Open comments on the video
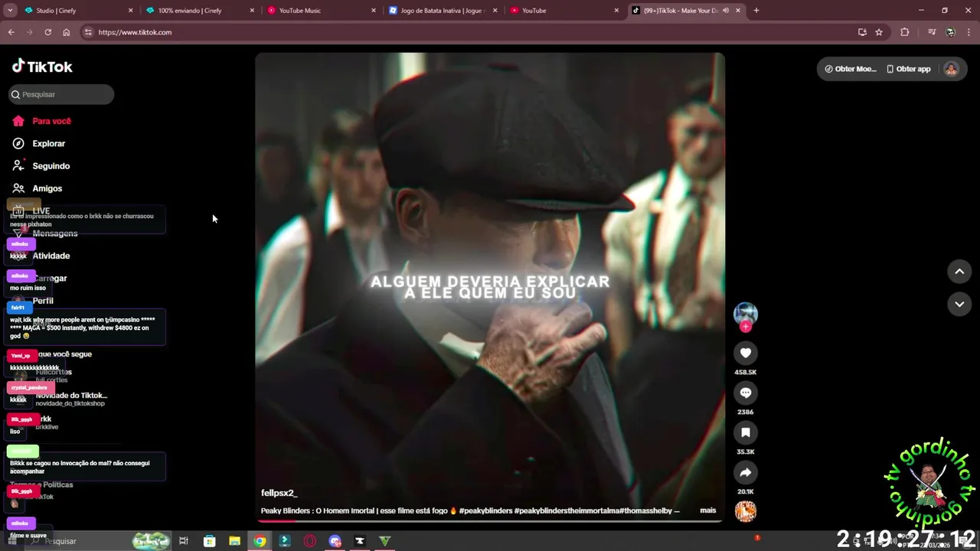Image resolution: width=980 pixels, height=551 pixels. 746,393
